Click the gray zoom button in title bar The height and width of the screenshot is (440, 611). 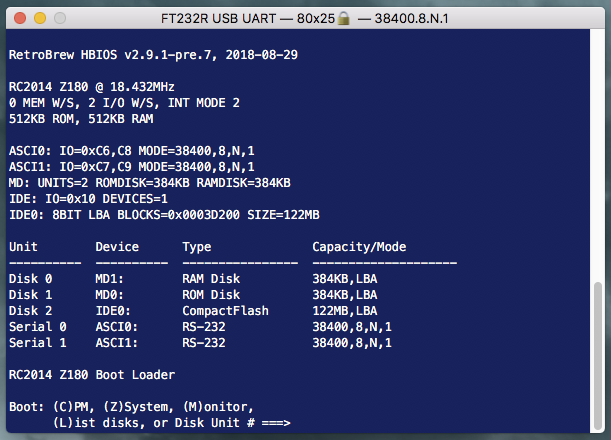click(61, 19)
